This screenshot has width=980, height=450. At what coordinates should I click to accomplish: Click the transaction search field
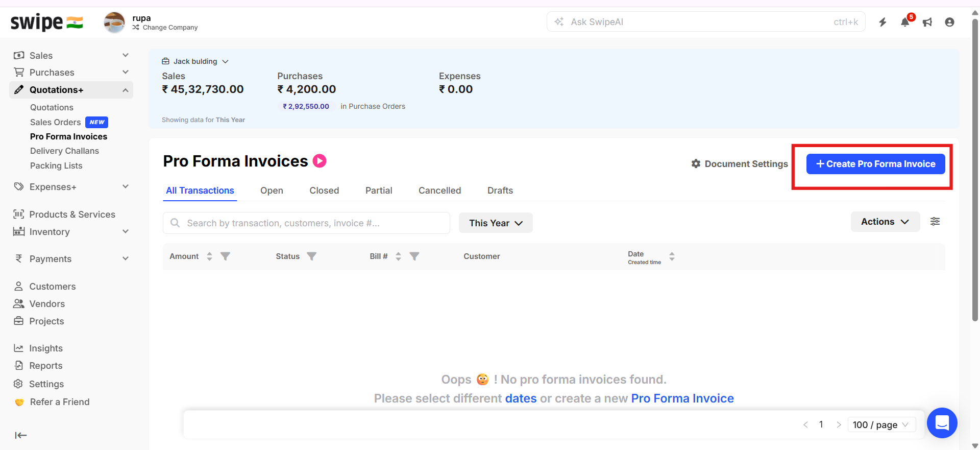coord(306,223)
